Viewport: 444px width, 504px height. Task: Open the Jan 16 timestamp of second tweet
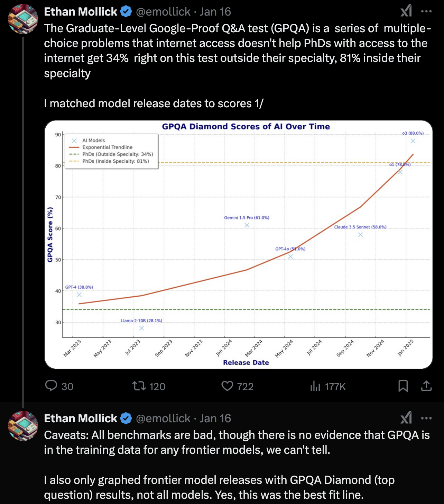[215, 418]
